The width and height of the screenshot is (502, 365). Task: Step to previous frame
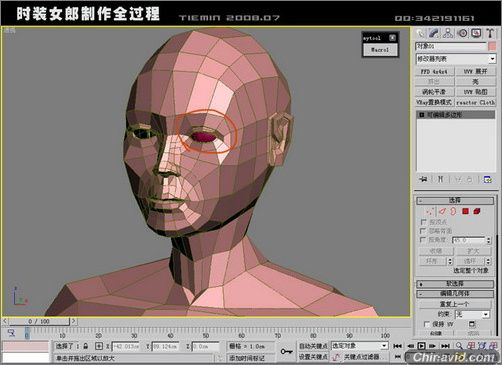[x=411, y=346]
